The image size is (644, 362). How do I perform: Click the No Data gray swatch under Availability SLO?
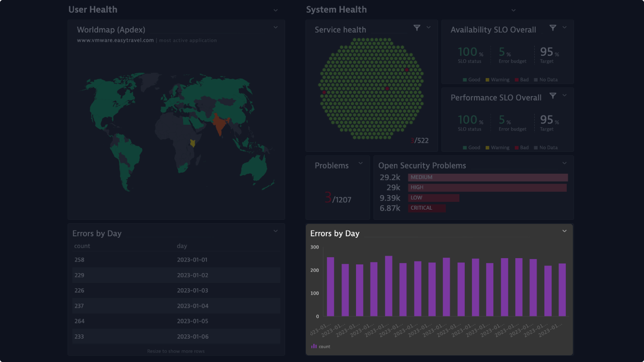click(x=535, y=79)
